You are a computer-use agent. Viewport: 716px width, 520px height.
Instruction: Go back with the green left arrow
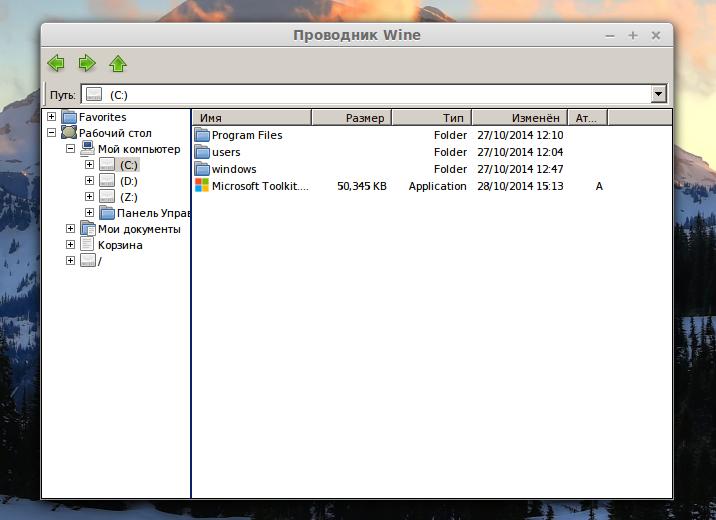point(56,63)
